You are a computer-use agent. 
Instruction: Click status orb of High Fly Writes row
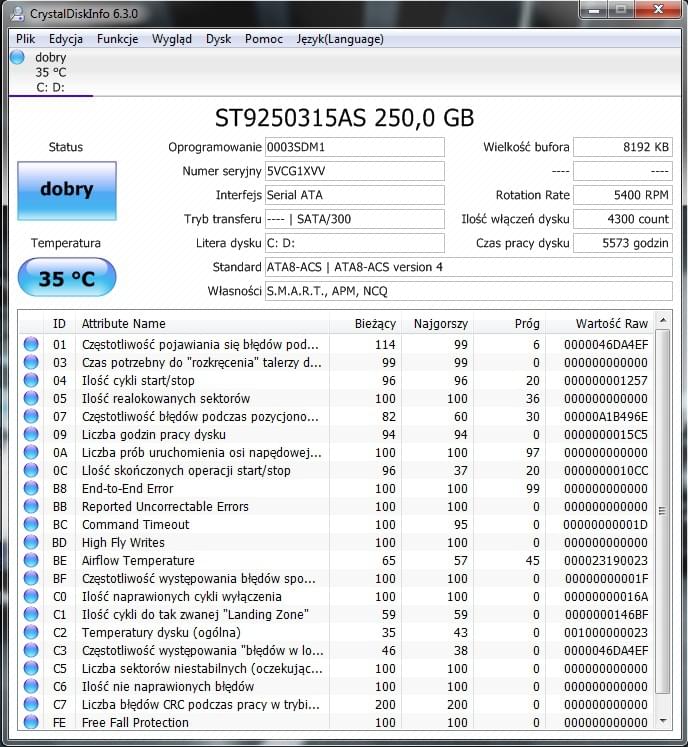pos(31,542)
